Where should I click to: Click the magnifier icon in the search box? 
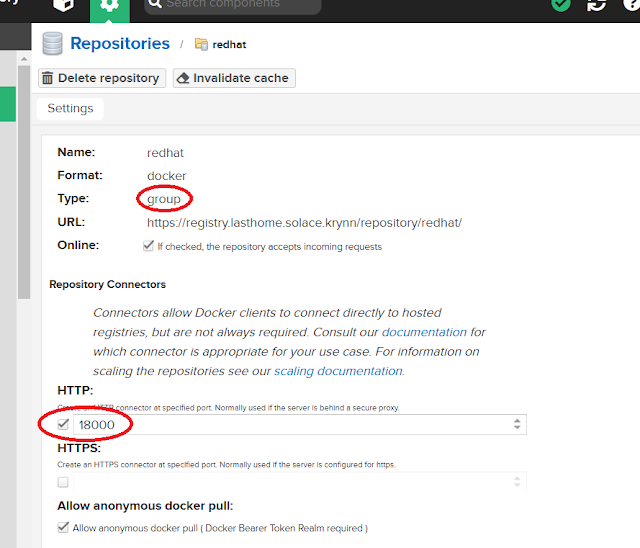(155, 5)
